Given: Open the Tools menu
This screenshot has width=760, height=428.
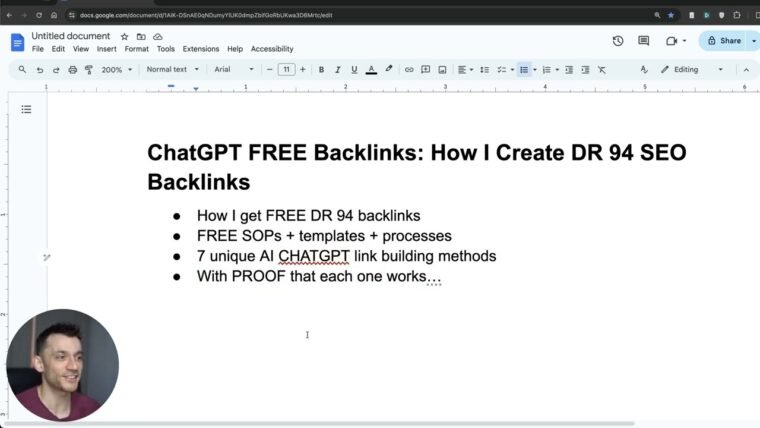Looking at the screenshot, I should pos(165,49).
